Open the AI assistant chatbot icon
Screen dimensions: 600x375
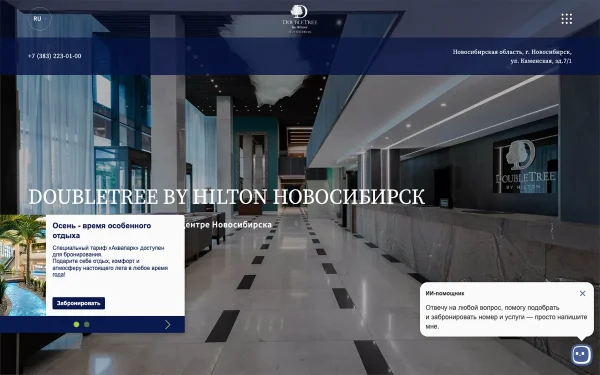[x=582, y=354]
